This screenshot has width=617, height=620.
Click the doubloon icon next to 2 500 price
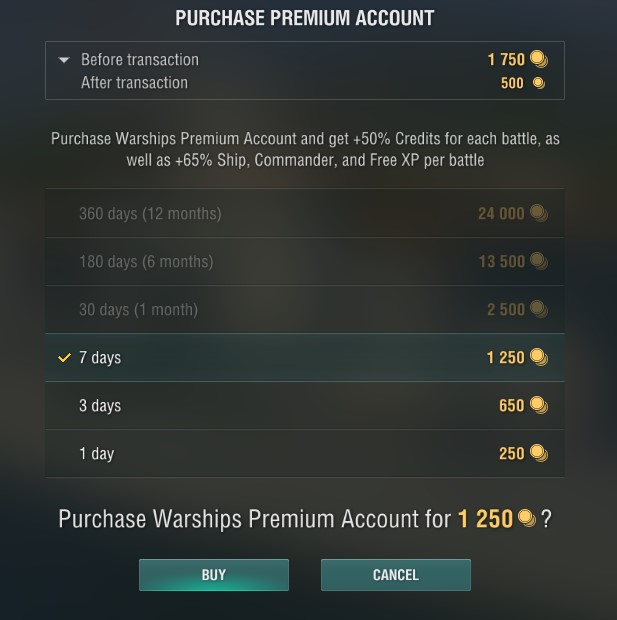tap(539, 309)
